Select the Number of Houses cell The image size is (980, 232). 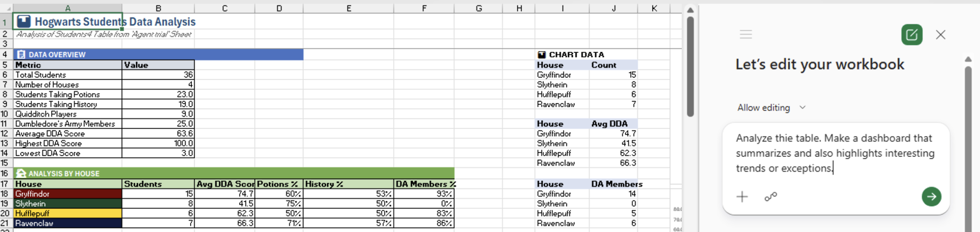68,84
